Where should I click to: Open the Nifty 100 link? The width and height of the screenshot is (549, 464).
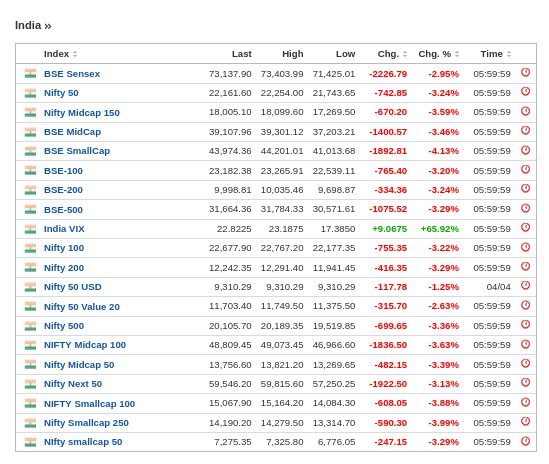coord(64,248)
